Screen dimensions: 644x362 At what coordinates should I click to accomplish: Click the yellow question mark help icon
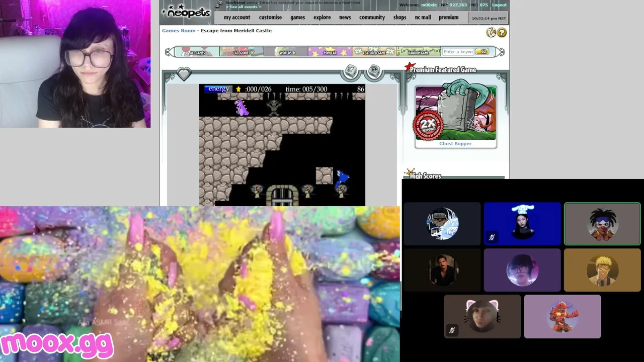pyautogui.click(x=502, y=33)
